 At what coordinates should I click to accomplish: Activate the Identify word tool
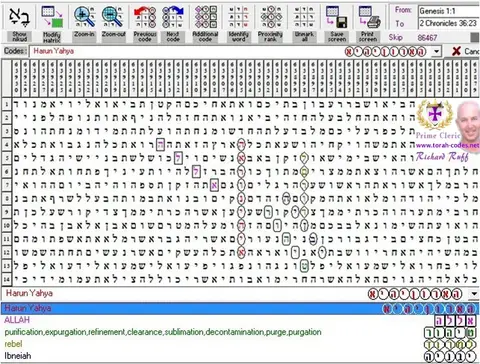pyautogui.click(x=239, y=17)
